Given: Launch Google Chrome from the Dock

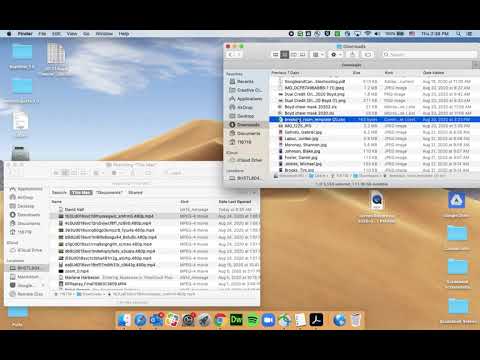Looking at the screenshot, I should (x=220, y=320).
